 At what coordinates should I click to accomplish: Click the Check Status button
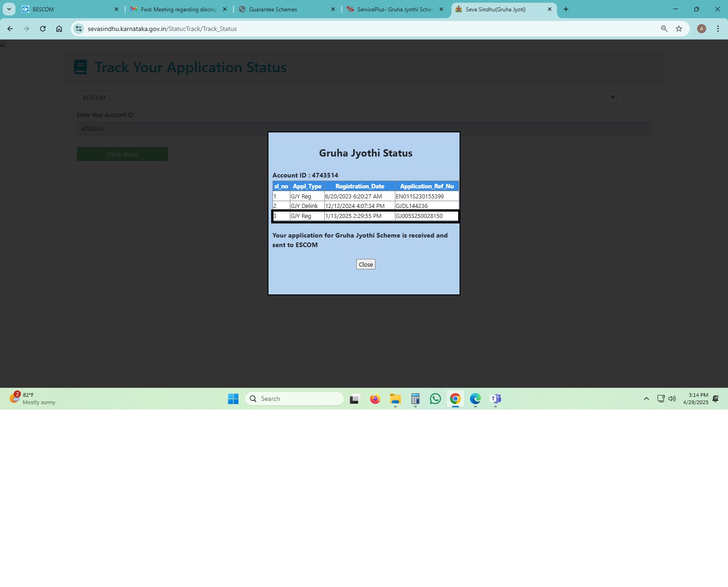122,154
